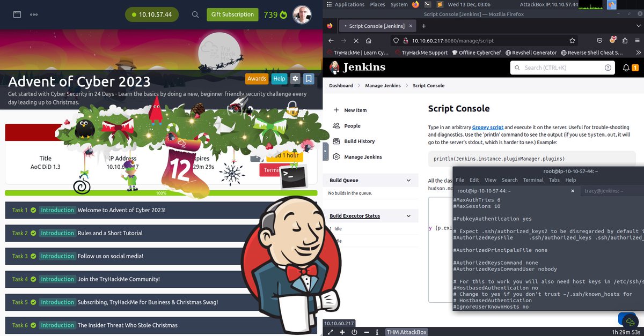
Task: Open terminal Edit menu
Action: point(474,180)
